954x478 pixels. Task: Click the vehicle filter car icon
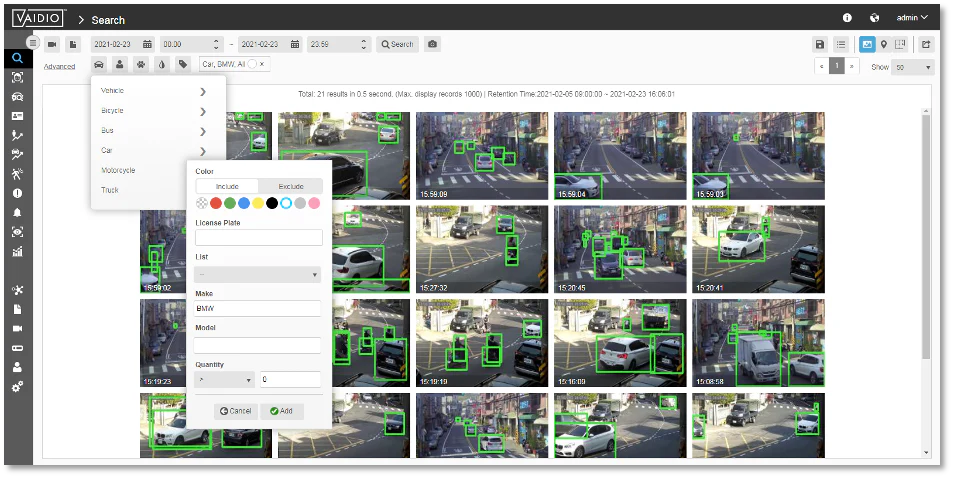coord(99,64)
